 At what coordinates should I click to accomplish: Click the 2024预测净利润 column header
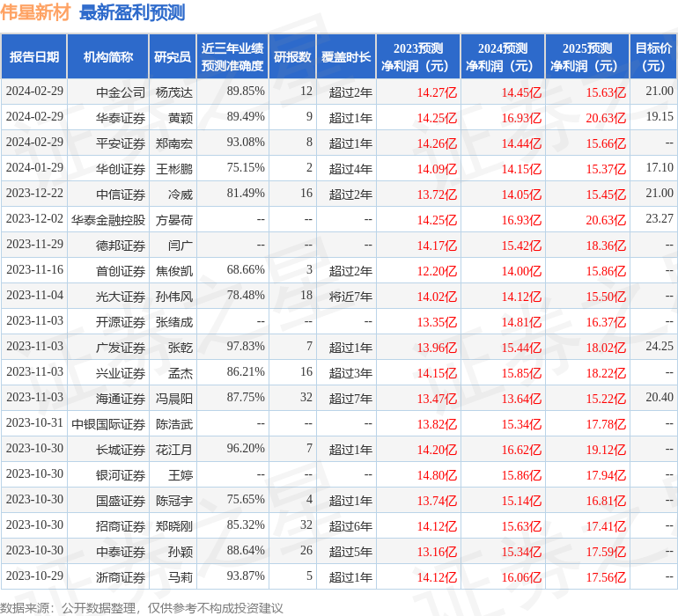(503, 56)
